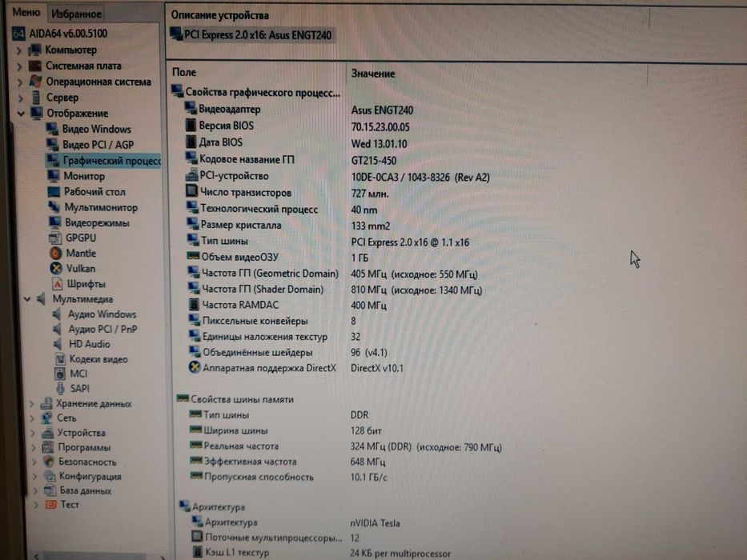The image size is (747, 560).
Task: Expand the Операционная система node
Action: click(20, 82)
